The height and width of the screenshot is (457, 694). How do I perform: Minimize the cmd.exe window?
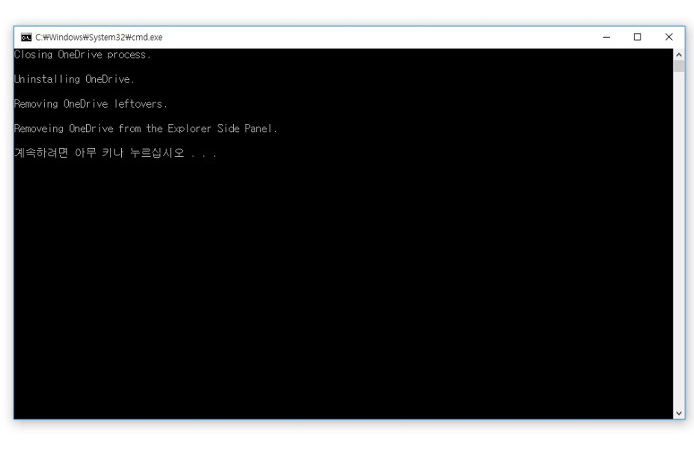pos(606,37)
